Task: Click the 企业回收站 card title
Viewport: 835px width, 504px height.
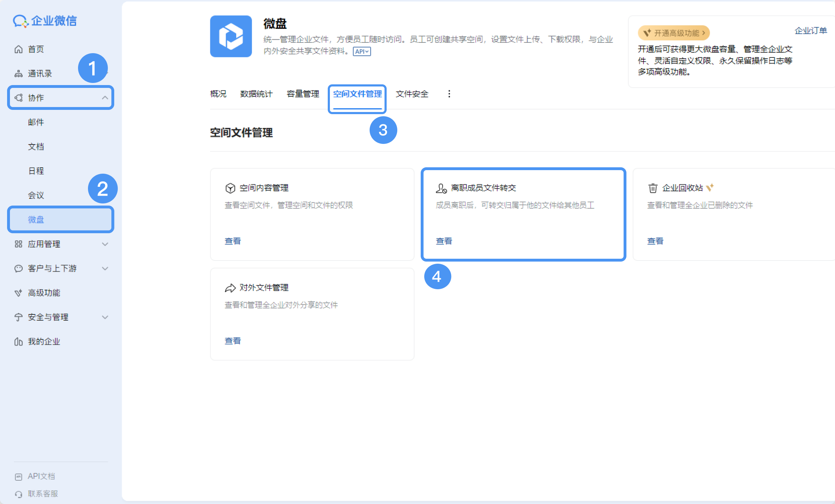Action: 682,188
